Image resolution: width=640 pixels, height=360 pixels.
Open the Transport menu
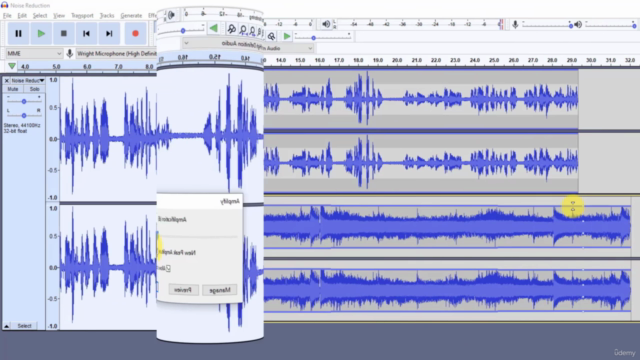82,16
